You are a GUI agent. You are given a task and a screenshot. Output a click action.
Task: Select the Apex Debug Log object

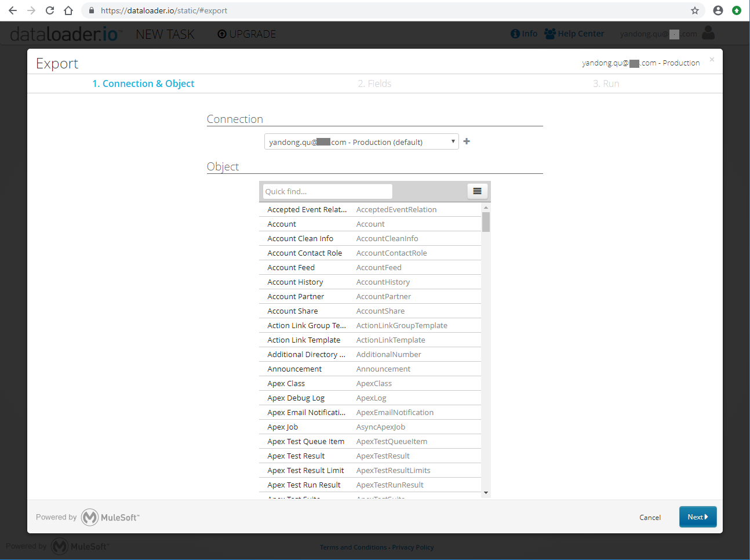click(370, 398)
